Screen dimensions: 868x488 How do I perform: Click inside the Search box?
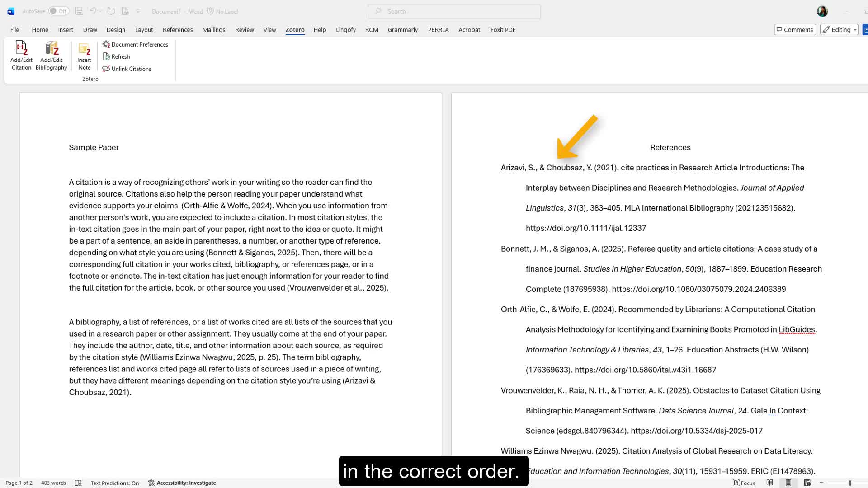[453, 11]
